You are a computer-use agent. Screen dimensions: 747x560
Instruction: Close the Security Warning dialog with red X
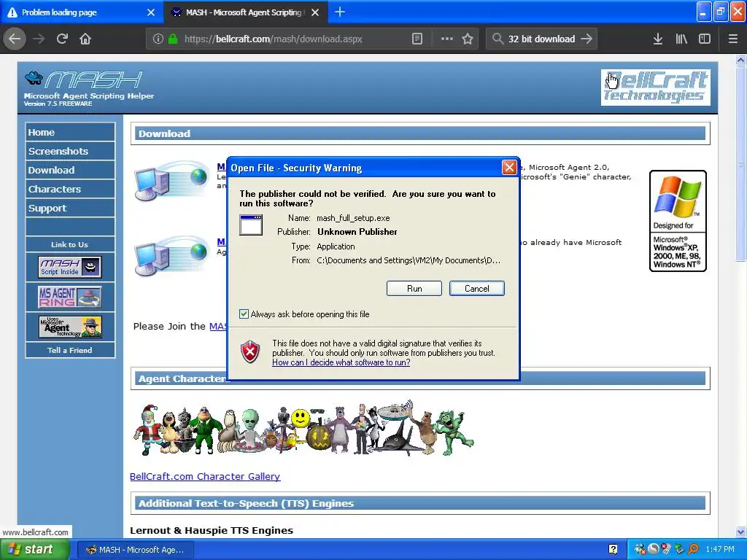pyautogui.click(x=508, y=167)
